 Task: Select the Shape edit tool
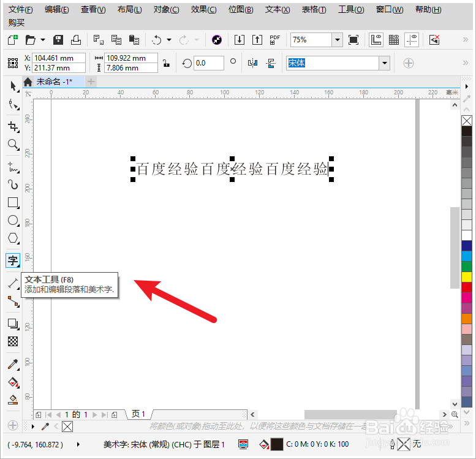click(x=13, y=104)
